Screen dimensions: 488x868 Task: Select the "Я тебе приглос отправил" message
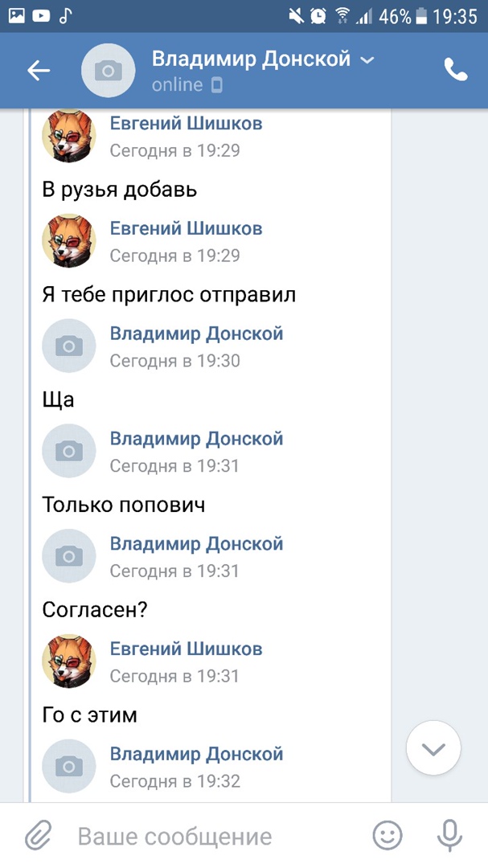pos(169,295)
